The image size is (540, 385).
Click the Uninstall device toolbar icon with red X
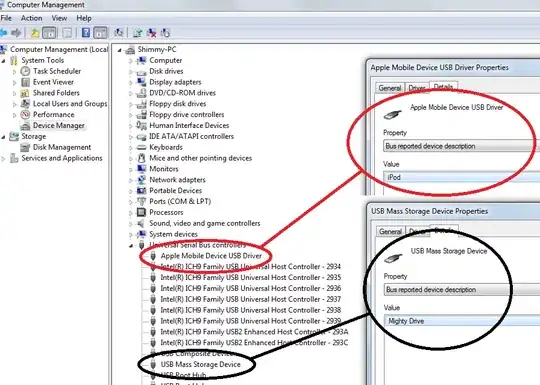[152, 33]
